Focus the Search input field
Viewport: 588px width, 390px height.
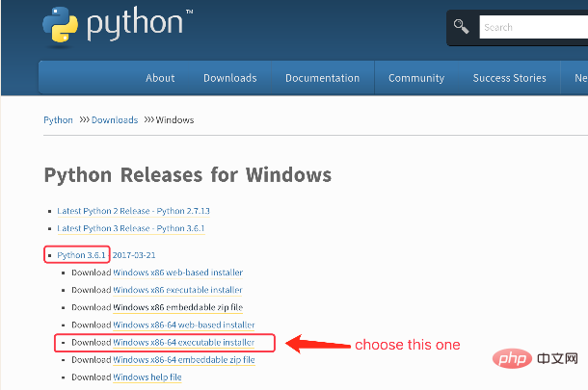click(534, 27)
